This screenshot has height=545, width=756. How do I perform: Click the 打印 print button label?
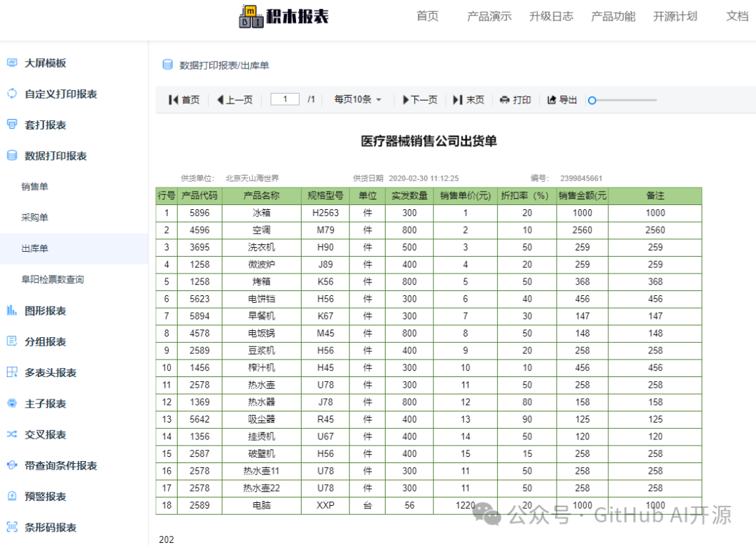522,100
